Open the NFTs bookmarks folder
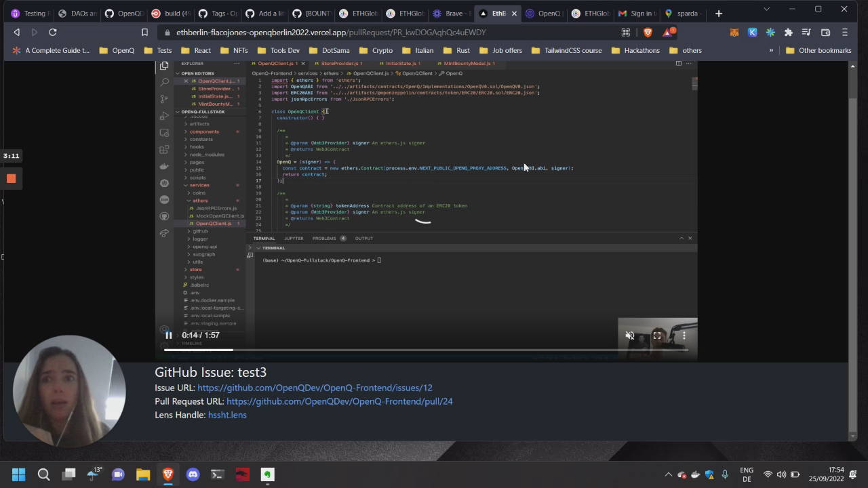 (233, 50)
